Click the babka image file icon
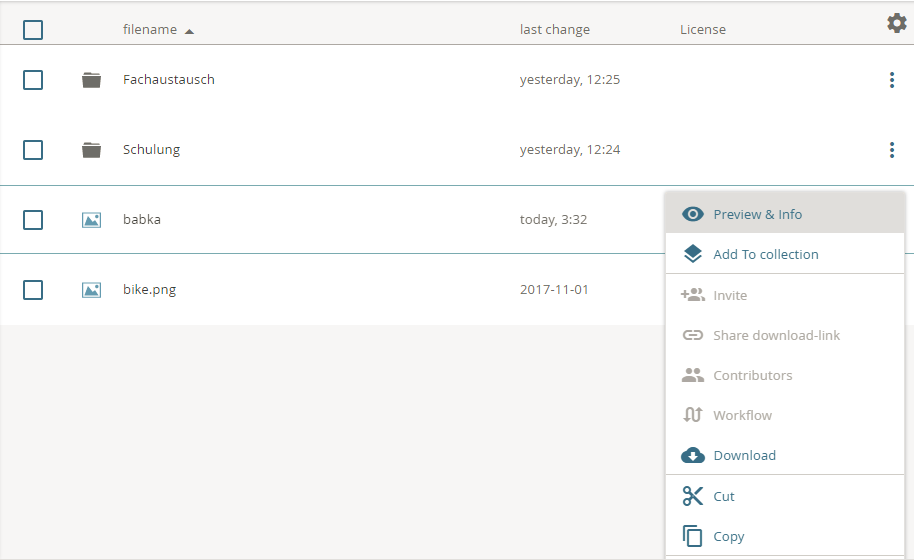 [x=92, y=220]
